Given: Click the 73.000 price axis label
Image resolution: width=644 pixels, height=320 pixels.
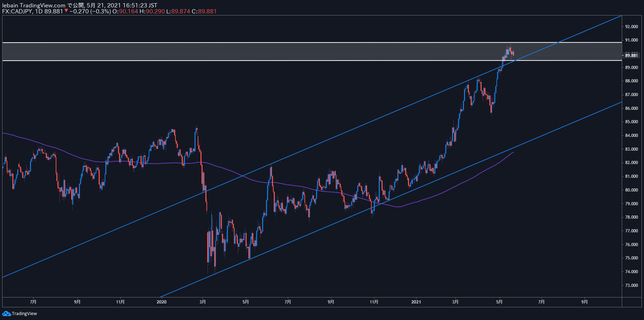Looking at the screenshot, I should click(x=631, y=286).
